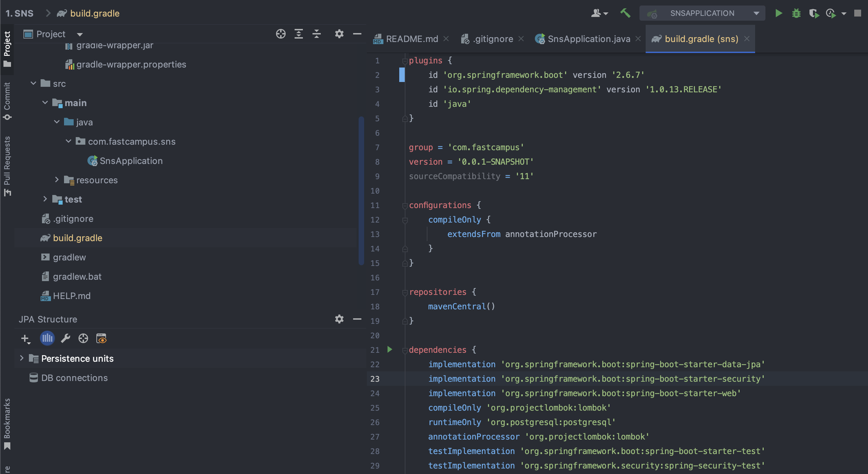
Task: Hide the Project panel with the minus icon
Action: tap(357, 34)
